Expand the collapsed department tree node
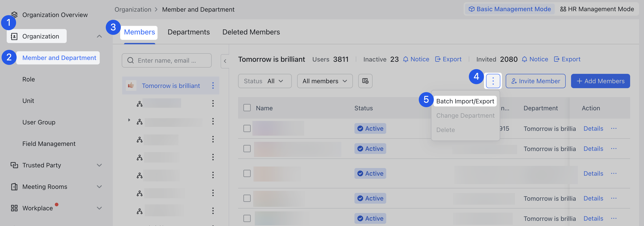 [x=129, y=120]
